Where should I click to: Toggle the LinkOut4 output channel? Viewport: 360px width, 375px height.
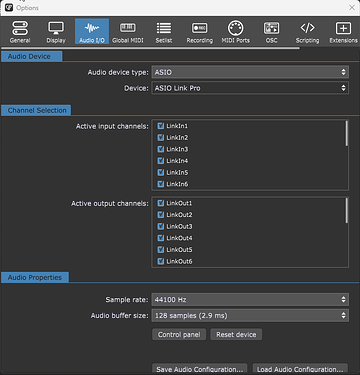click(161, 238)
